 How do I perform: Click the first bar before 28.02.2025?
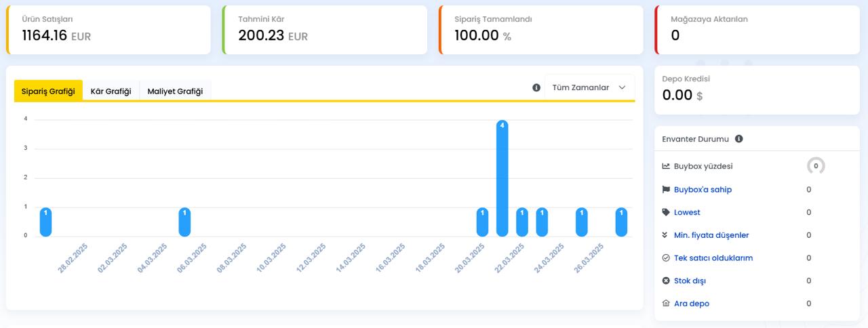tap(45, 222)
